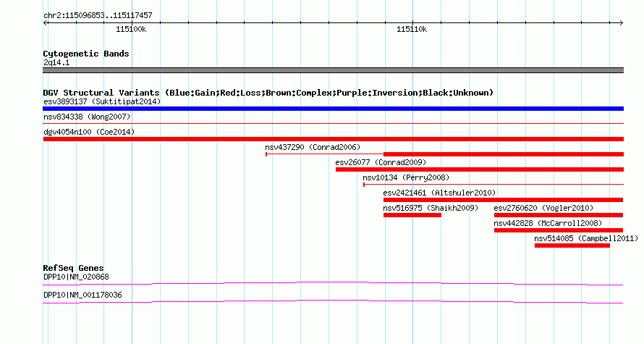
Task: Open the esv3893137 (Suktitipat2014) label
Action: click(x=102, y=101)
